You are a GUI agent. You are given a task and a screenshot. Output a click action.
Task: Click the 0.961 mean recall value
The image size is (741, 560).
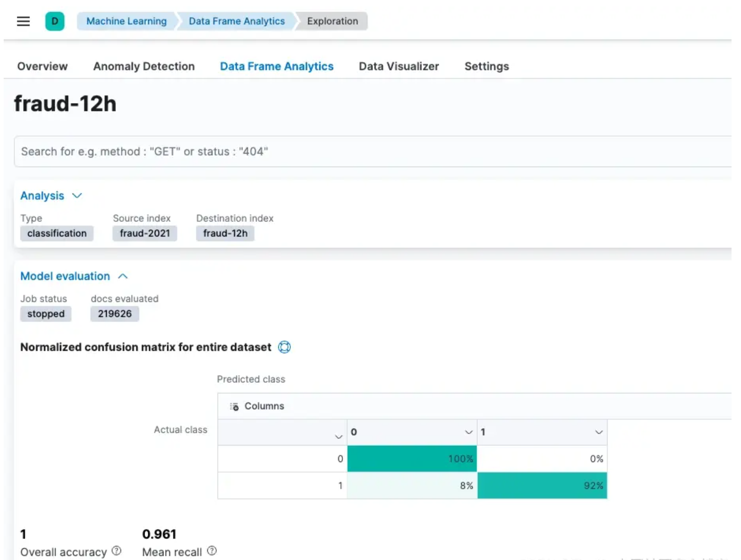coord(159,534)
